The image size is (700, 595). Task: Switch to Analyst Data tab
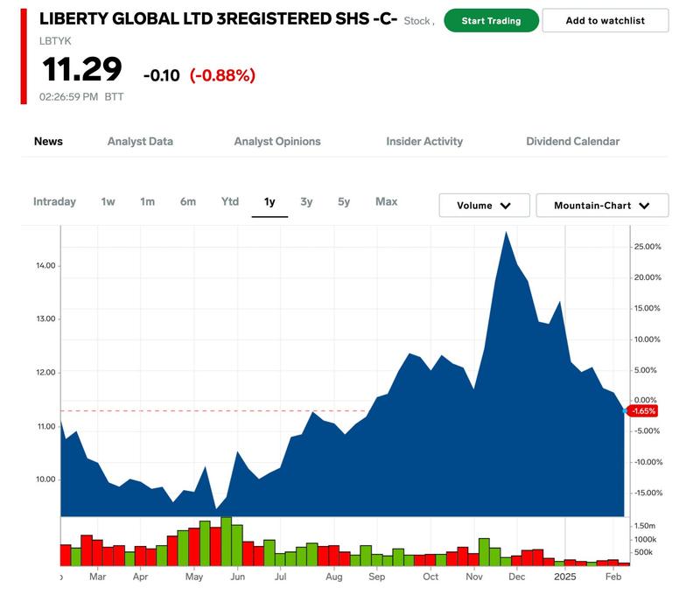pos(140,141)
